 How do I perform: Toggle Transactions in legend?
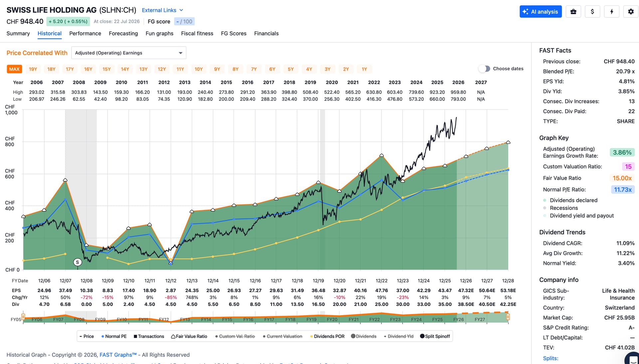click(x=149, y=336)
